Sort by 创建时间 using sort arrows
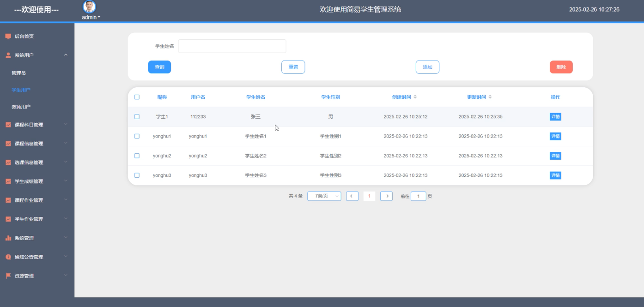 (415, 97)
